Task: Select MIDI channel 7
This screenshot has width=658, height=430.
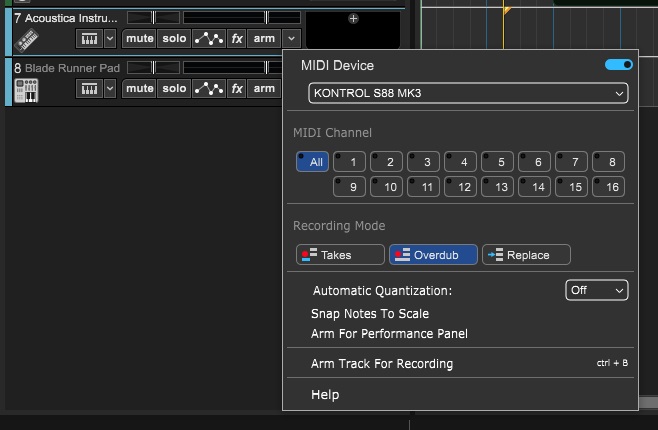Action: coord(571,162)
